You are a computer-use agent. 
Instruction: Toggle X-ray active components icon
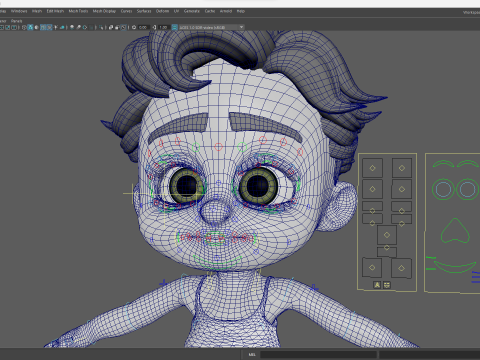click(x=117, y=27)
